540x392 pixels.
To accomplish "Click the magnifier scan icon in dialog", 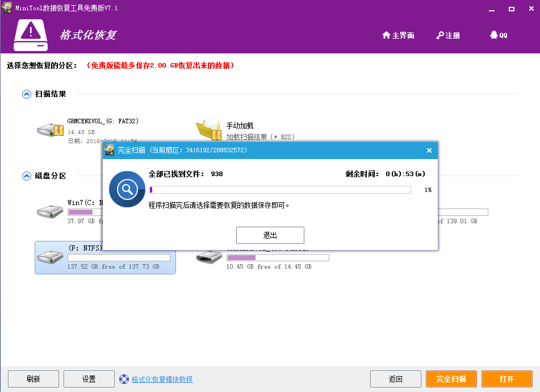I will click(x=127, y=189).
